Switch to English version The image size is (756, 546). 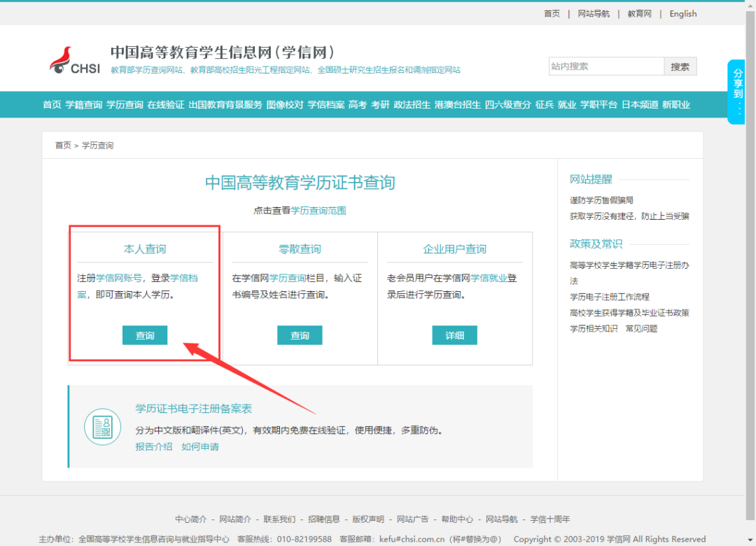click(682, 13)
